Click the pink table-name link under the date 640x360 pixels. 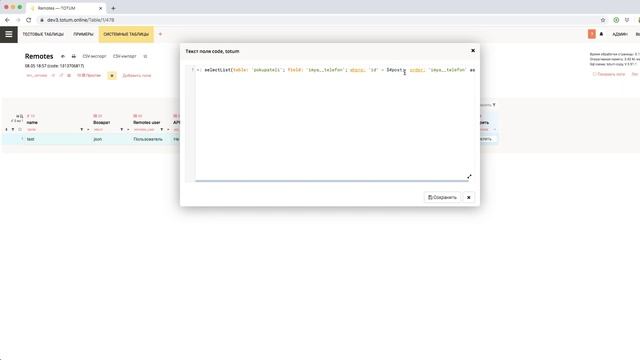pos(37,76)
